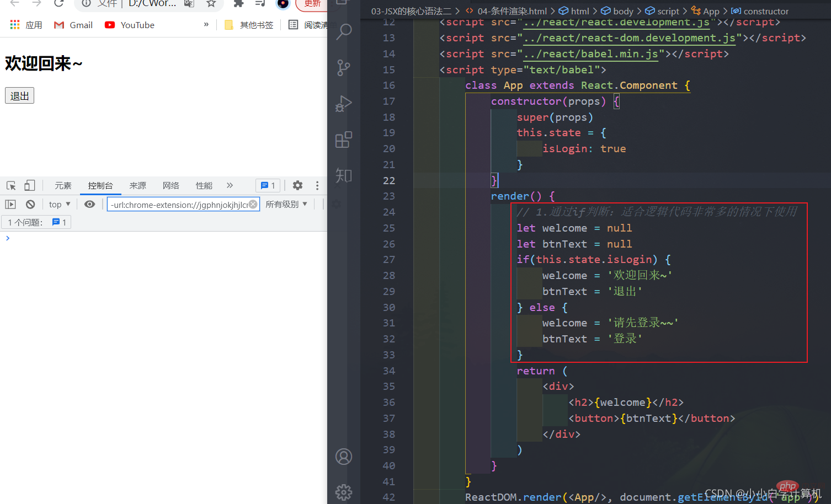Click the 更新 update button
The width and height of the screenshot is (831, 504).
pos(312,3)
